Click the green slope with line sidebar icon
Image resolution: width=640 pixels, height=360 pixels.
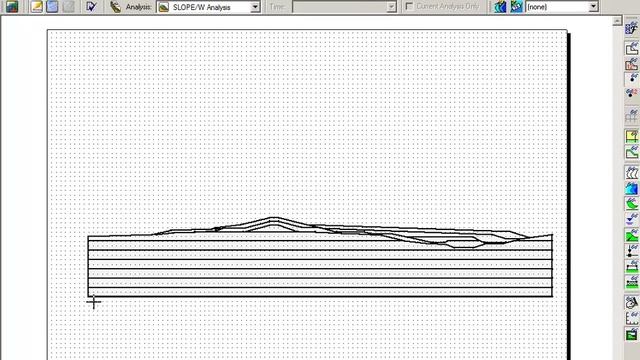coord(631,236)
